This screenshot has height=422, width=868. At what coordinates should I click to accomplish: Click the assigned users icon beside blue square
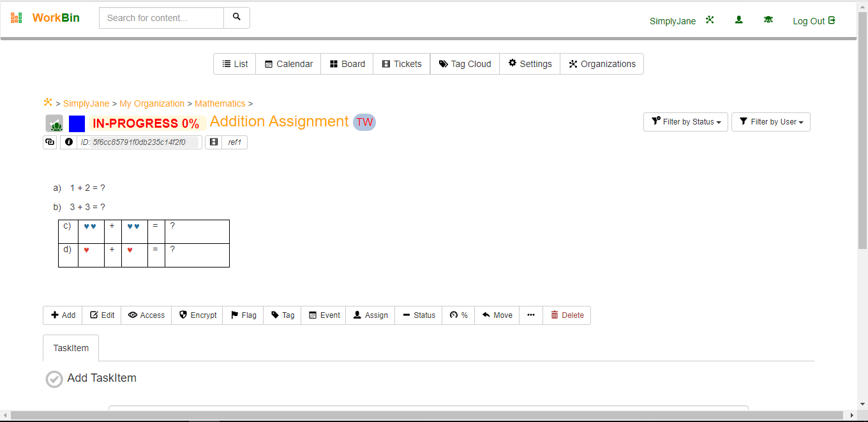[x=54, y=123]
